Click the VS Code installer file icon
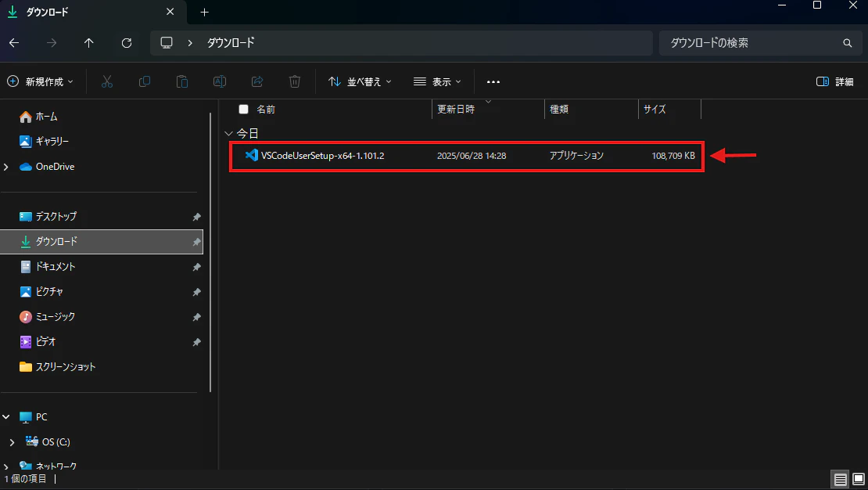868x490 pixels. click(x=251, y=155)
